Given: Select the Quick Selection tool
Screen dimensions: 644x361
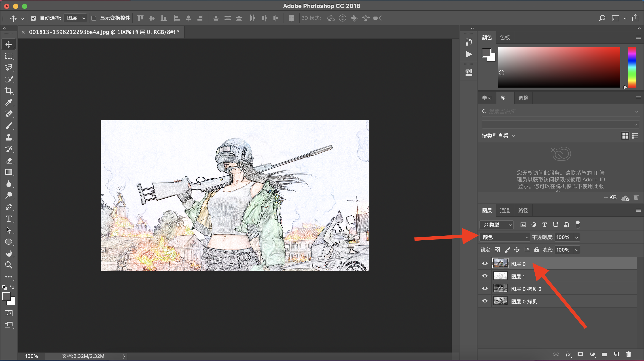Looking at the screenshot, I should click(x=9, y=79).
